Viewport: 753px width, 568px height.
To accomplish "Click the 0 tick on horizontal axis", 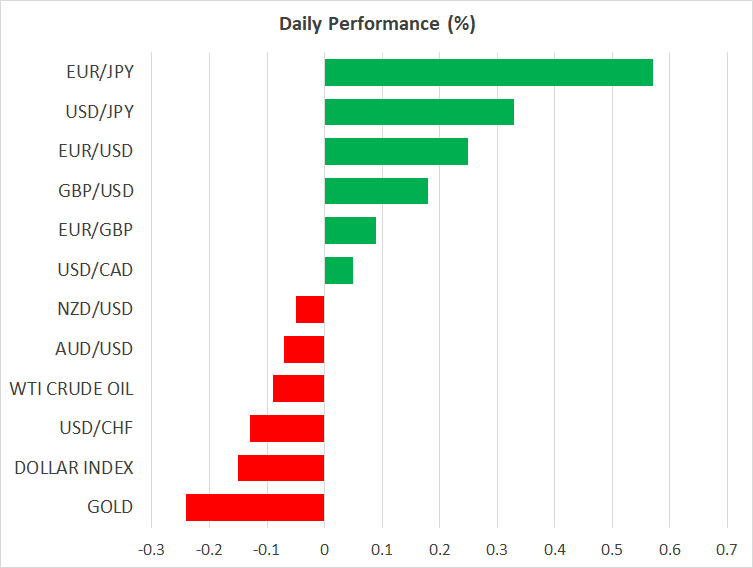I will tap(324, 549).
